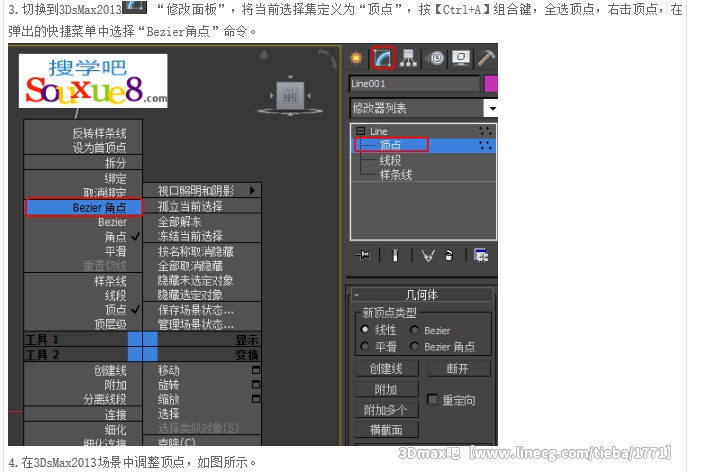Viewport: 711px width, 472px height.
Task: Click the 断开 button
Action: click(458, 369)
